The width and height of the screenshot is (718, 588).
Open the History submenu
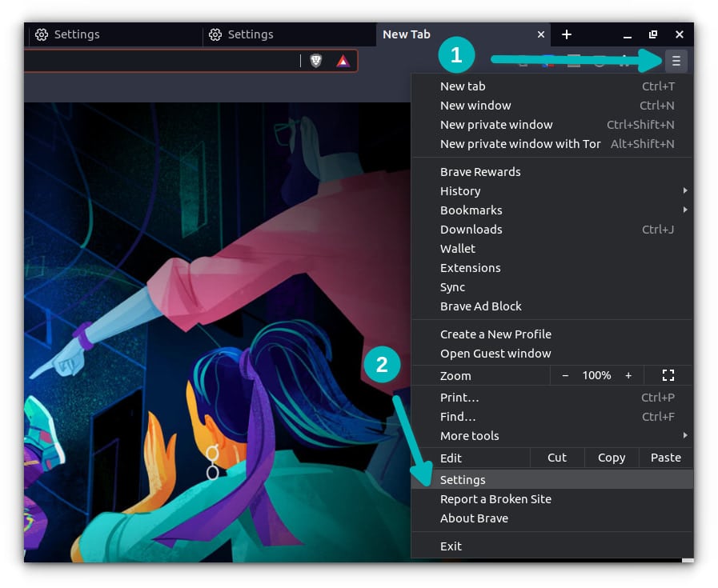coord(460,190)
